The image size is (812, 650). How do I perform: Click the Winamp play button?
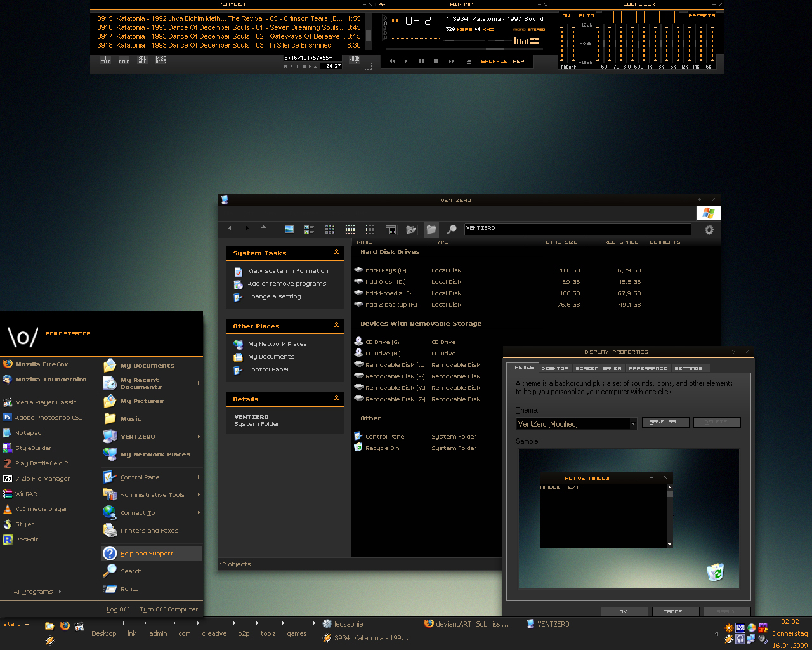tap(406, 62)
